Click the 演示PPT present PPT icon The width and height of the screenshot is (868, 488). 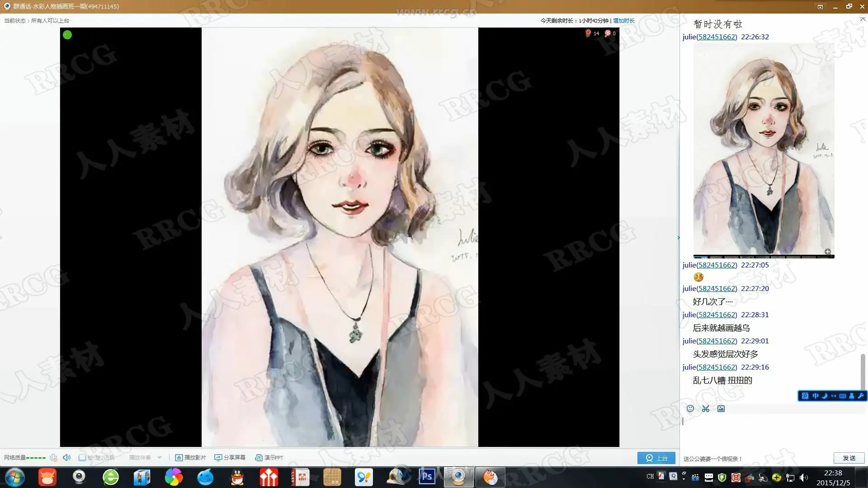tap(259, 458)
